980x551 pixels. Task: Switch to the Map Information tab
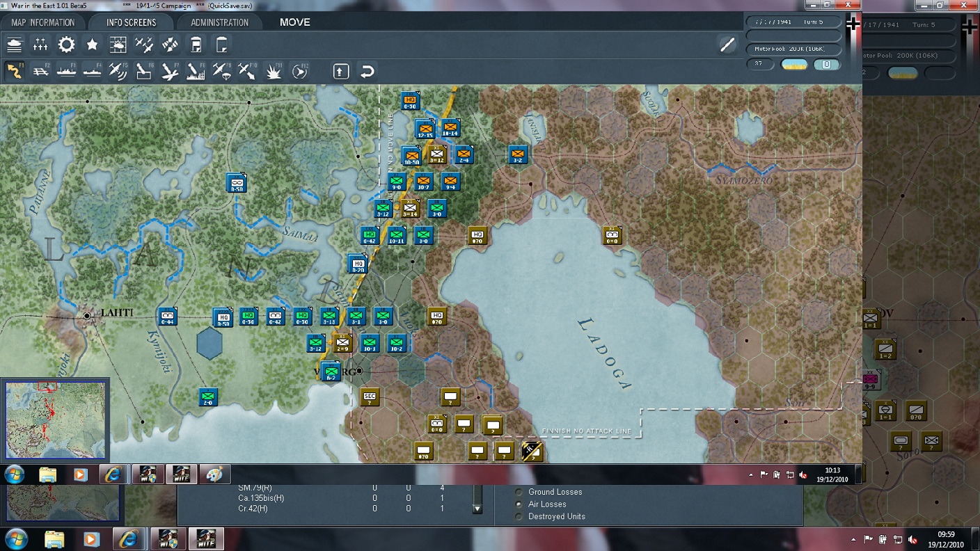point(43,22)
